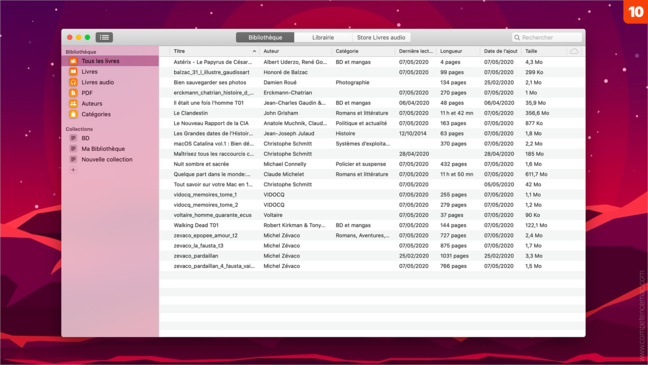Select Le Clandestin book row

click(372, 113)
